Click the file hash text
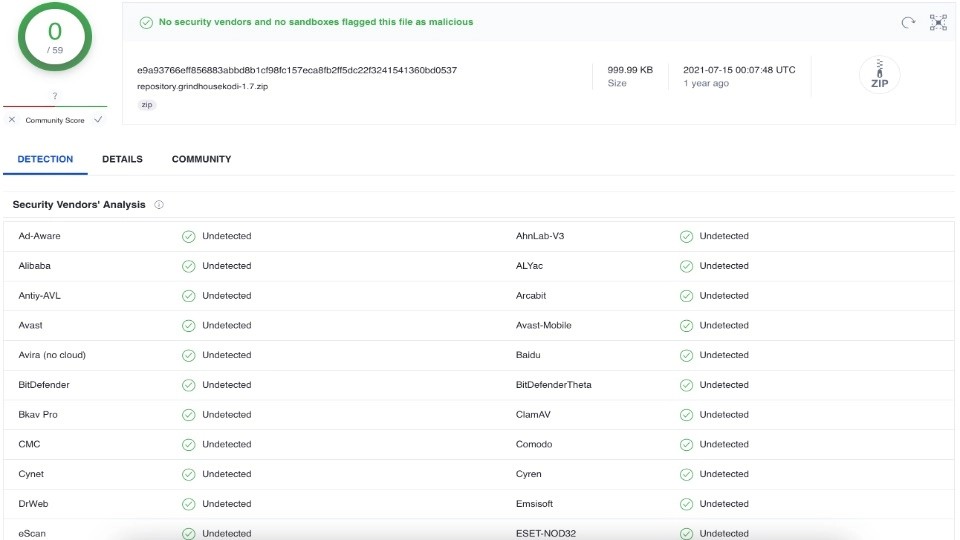The width and height of the screenshot is (960, 540). click(x=297, y=70)
